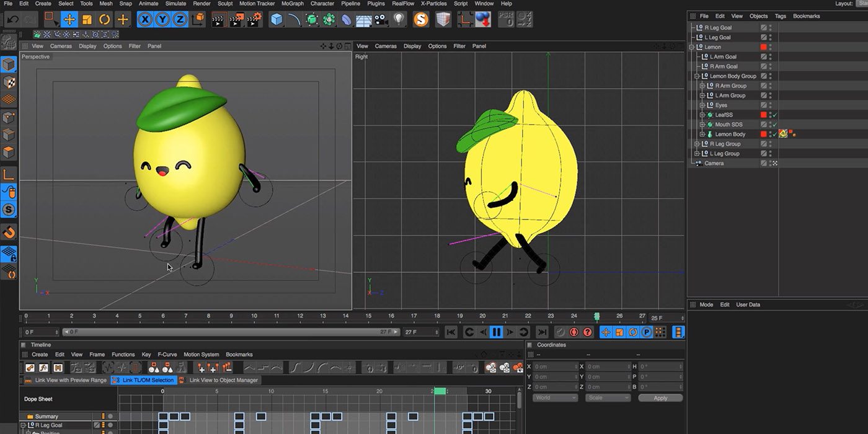Enable Link View to Object Manager
The height and width of the screenshot is (434, 868).
219,380
